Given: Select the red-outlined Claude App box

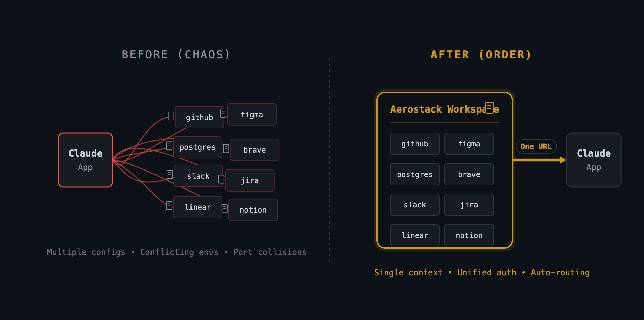Looking at the screenshot, I should (x=85, y=160).
